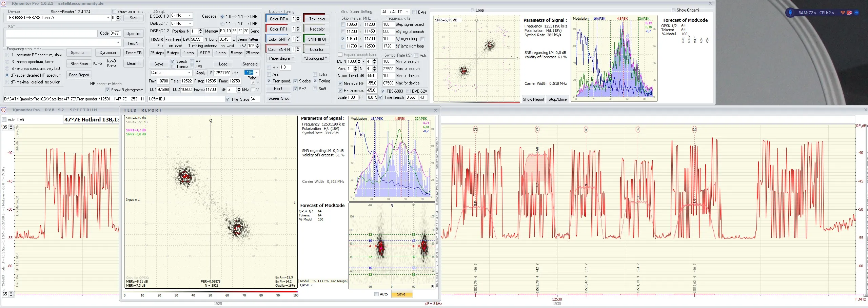Toggle the Show R gistogramm checkbox

[107, 90]
